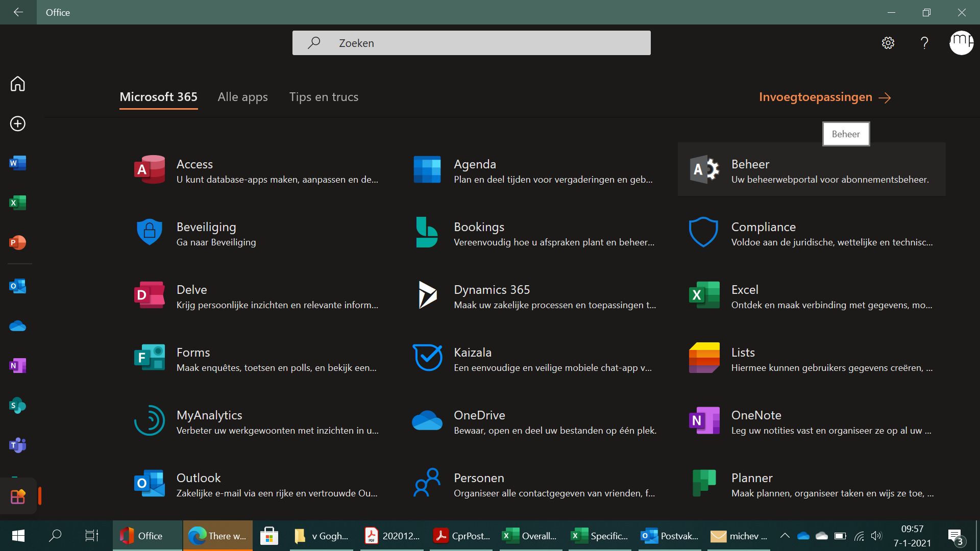Click the Zoeken search field

(472, 43)
